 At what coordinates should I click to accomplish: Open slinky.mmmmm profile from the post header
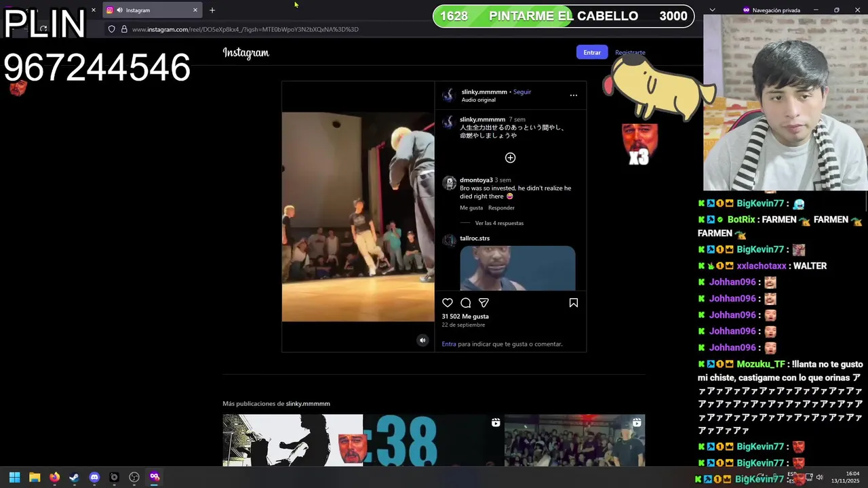[484, 91]
